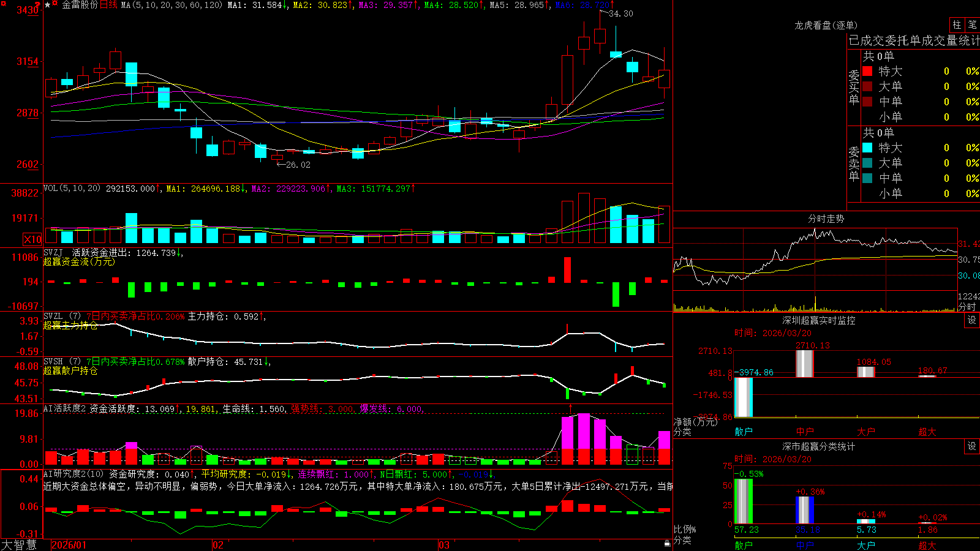Click 已成交委托单成交量统计 header
Image resolution: width=980 pixels, height=551 pixels.
point(914,40)
